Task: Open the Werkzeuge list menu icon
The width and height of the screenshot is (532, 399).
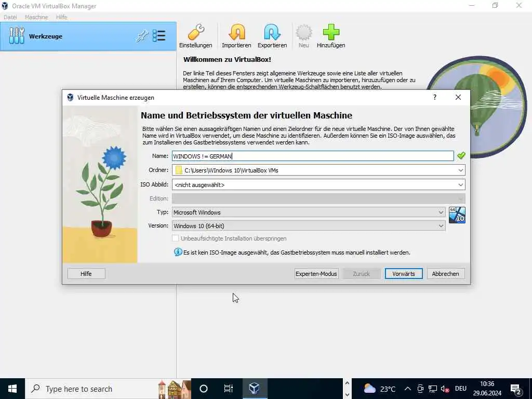Action: coord(159,36)
